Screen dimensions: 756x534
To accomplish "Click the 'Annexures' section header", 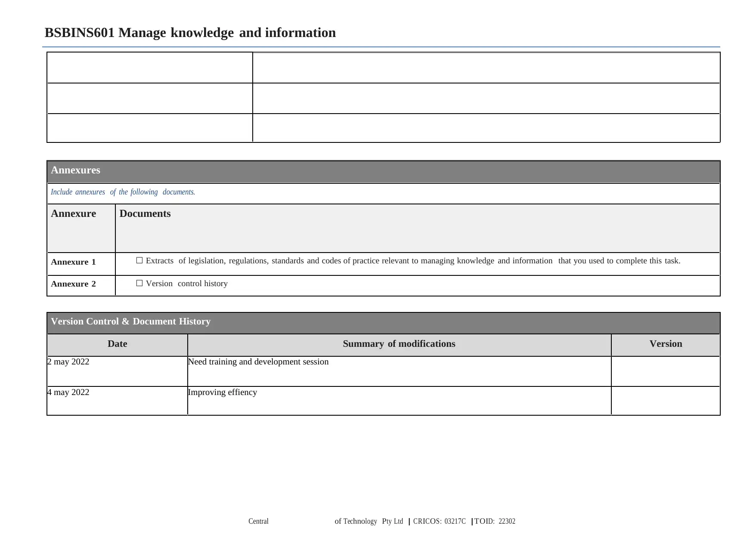I will pyautogui.click(x=384, y=171).
